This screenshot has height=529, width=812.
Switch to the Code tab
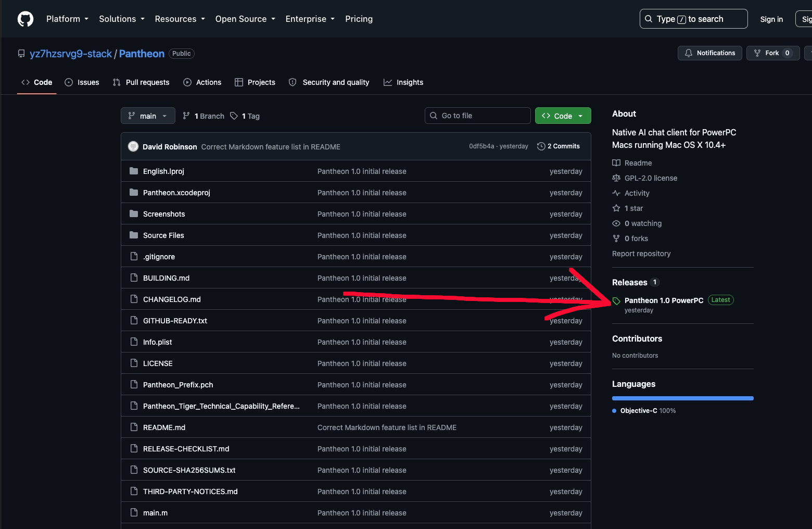[x=36, y=82]
